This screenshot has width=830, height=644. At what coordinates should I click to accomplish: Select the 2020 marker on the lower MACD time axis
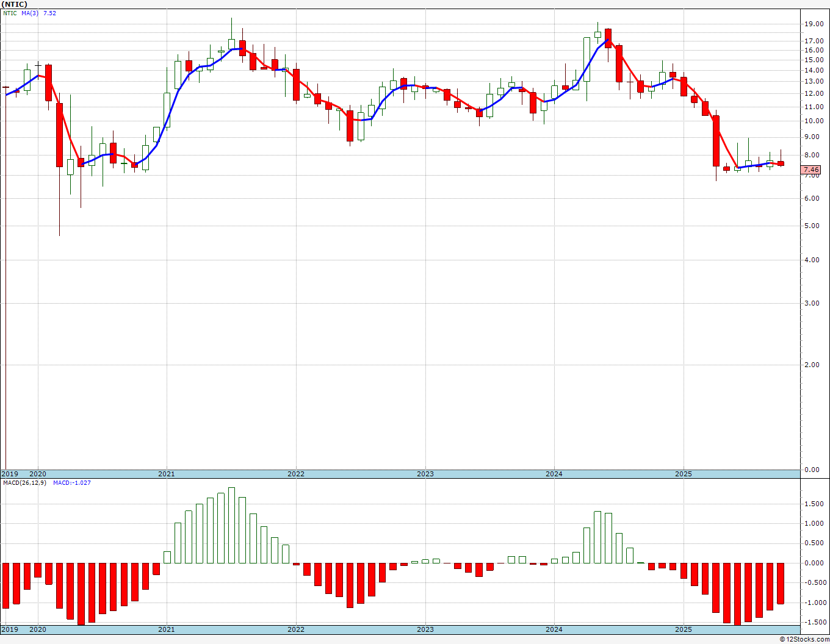[38, 629]
